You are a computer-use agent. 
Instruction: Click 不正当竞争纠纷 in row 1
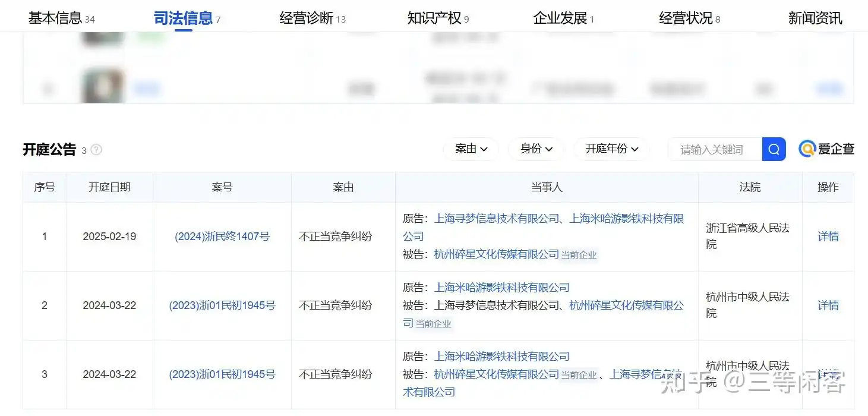[x=336, y=237]
